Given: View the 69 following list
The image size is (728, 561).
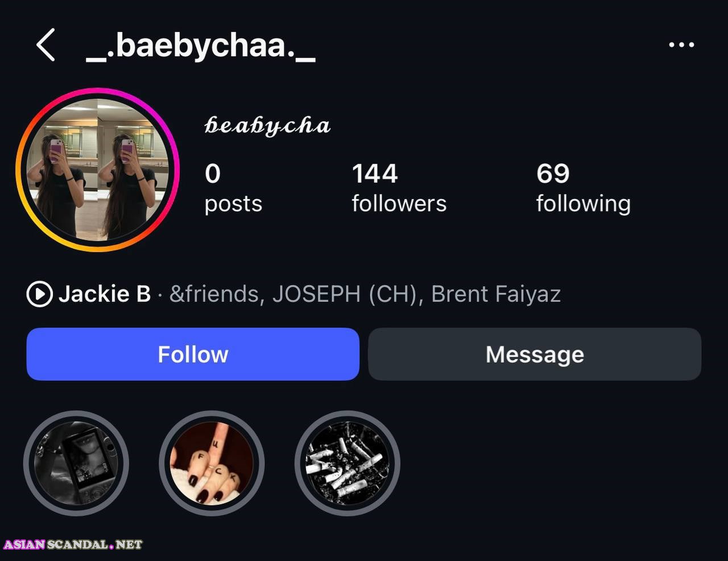Looking at the screenshot, I should 583,188.
